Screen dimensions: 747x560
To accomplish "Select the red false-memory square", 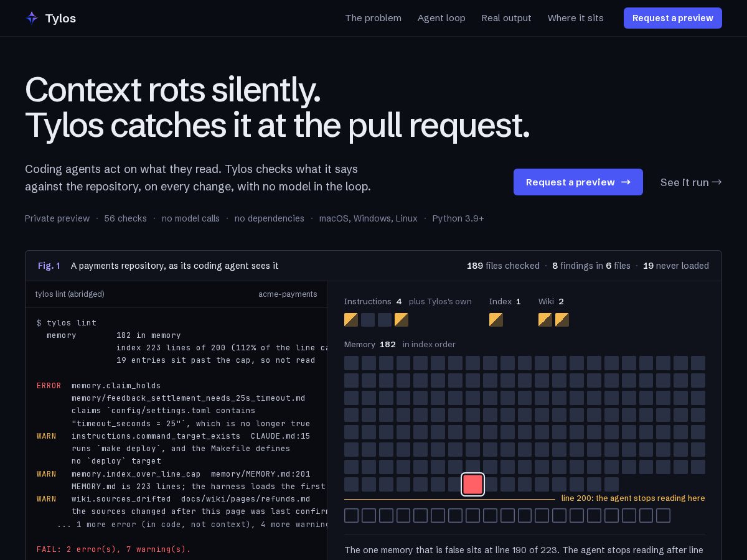I will pos(473,484).
